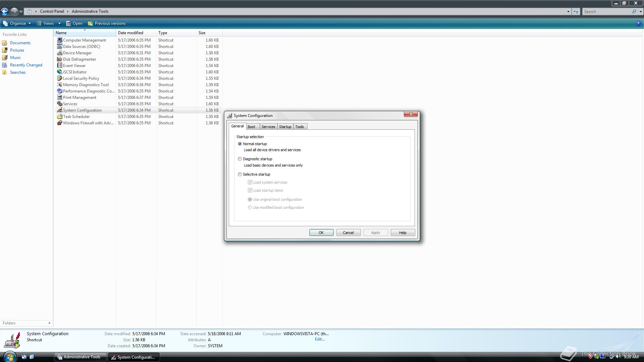Screen dimensions: 644x362
Task: Click the search magnifier icon
Action: 634,11
